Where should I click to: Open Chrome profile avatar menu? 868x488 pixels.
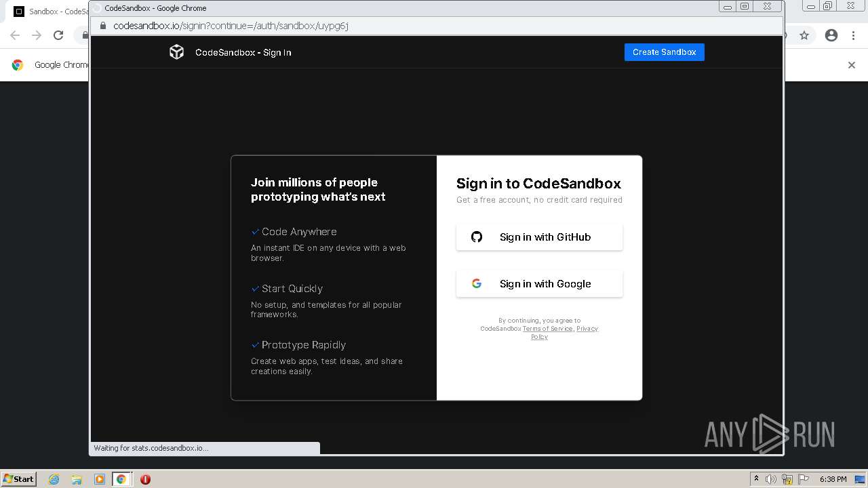[831, 35]
